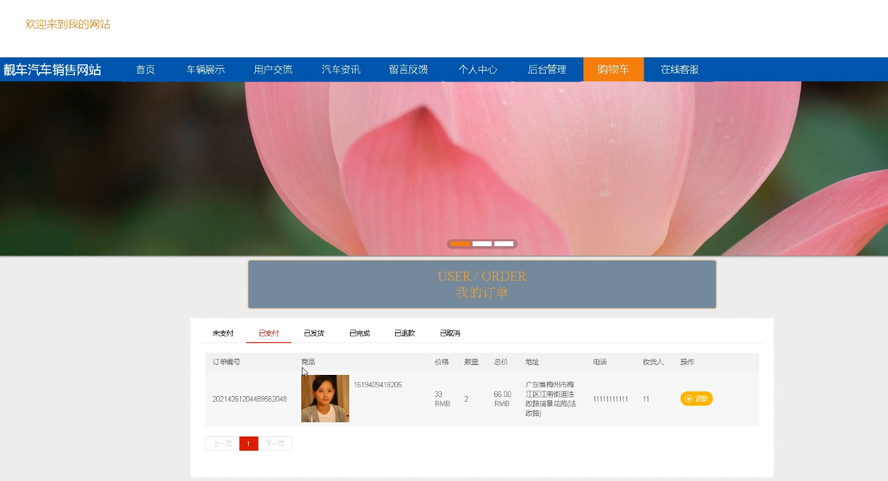Select the first orange carousel indicator
Viewport: 888px width, 481px height.
[x=460, y=243]
